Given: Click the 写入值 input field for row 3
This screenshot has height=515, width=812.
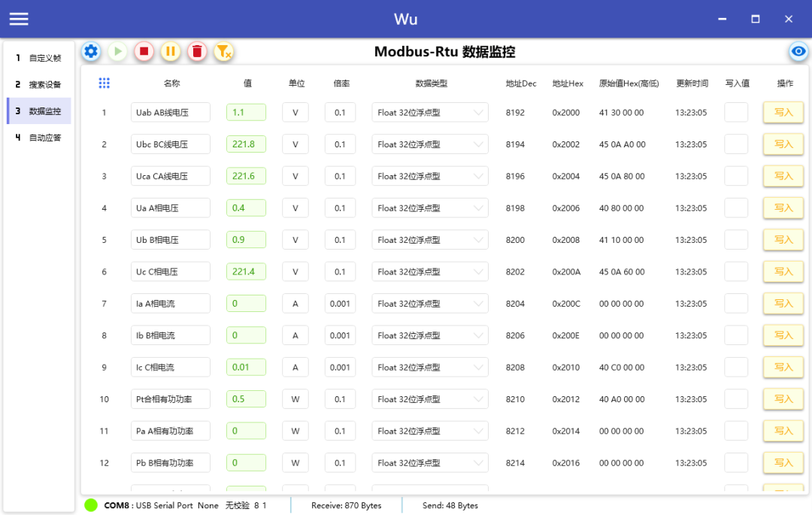Looking at the screenshot, I should click(736, 176).
